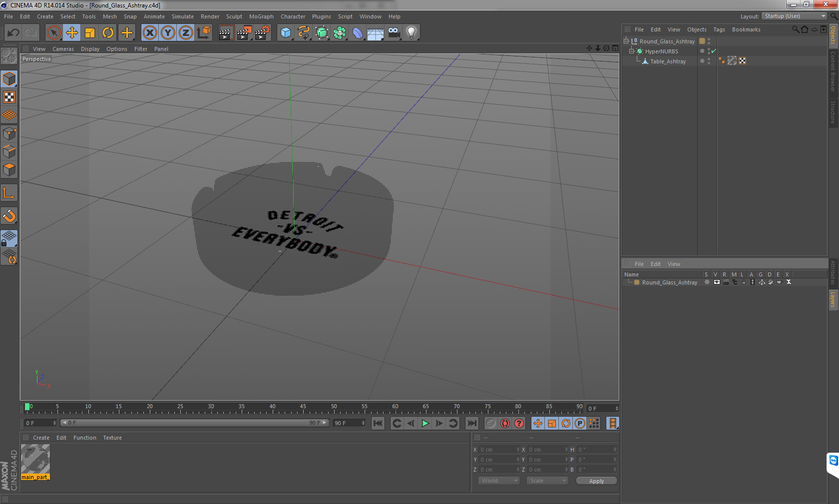
Task: Add a Camera object
Action: 394,33
